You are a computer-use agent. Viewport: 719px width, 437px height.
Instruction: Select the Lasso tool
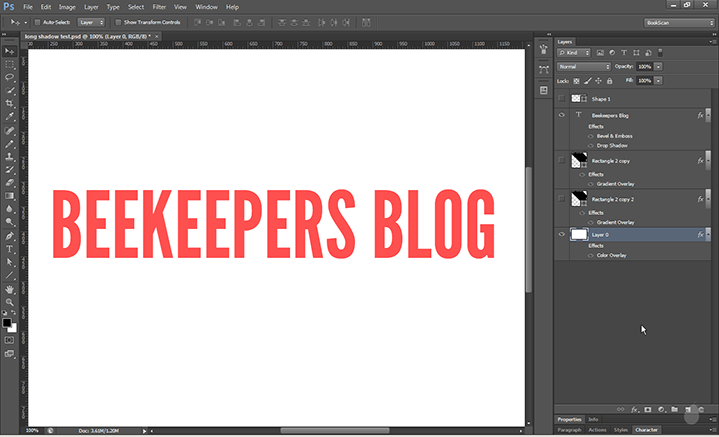10,76
